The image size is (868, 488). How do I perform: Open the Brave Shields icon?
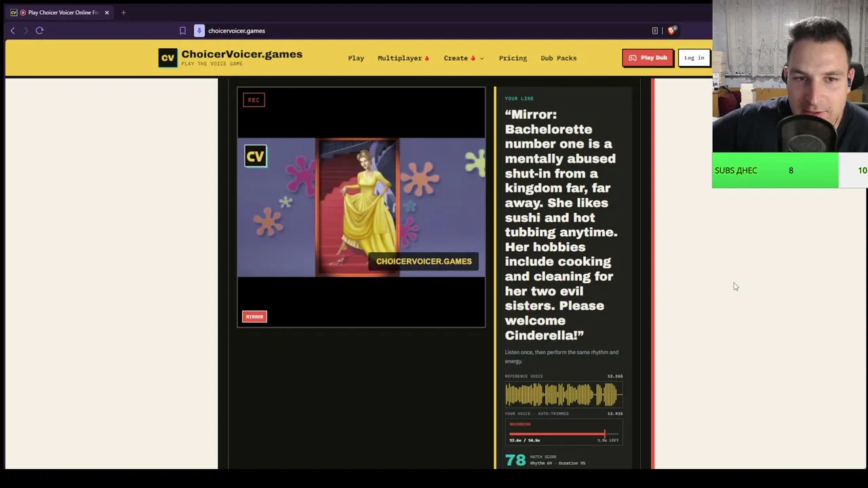pos(671,30)
